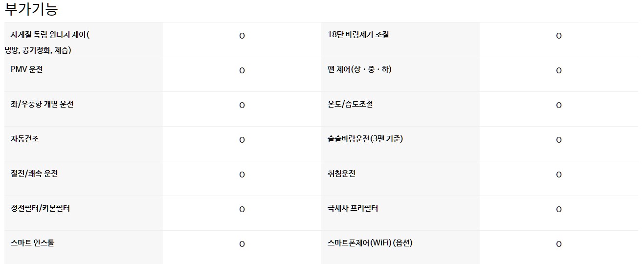Select the 좌/우풍향 개별 운전 label

pos(42,104)
